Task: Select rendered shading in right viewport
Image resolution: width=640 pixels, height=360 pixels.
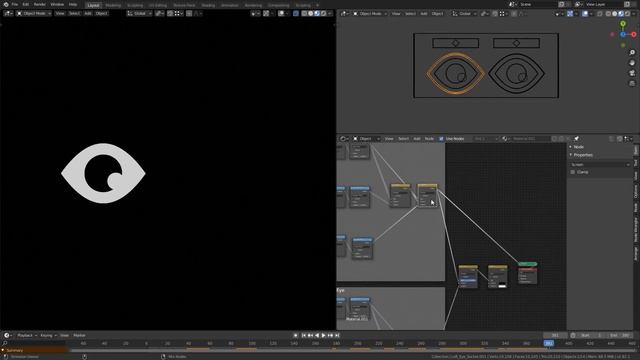Action: point(627,13)
